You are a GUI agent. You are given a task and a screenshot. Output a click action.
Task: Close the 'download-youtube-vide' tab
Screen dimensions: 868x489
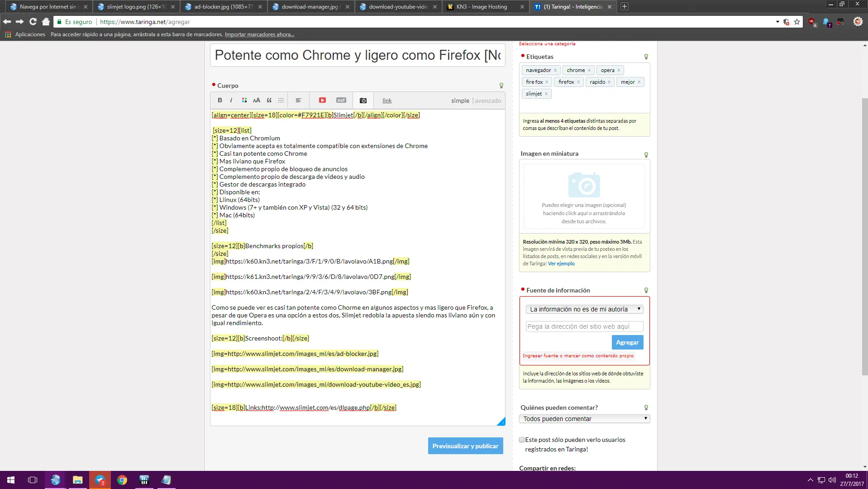(435, 7)
